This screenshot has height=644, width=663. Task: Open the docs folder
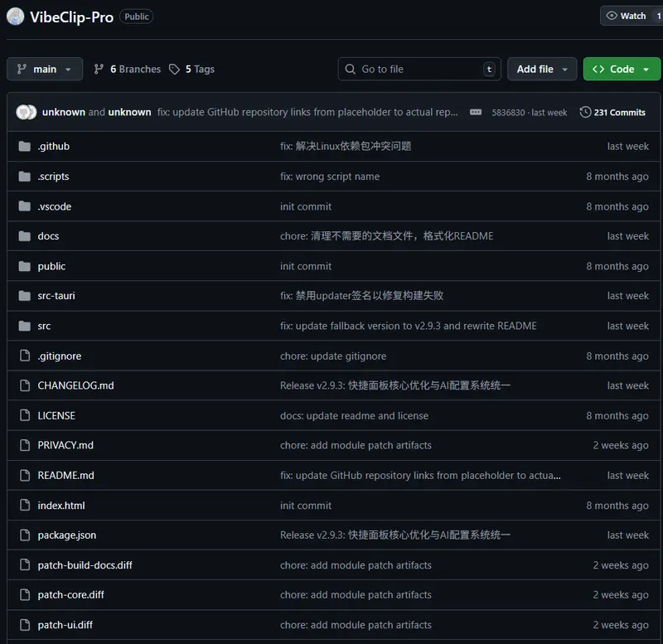48,236
